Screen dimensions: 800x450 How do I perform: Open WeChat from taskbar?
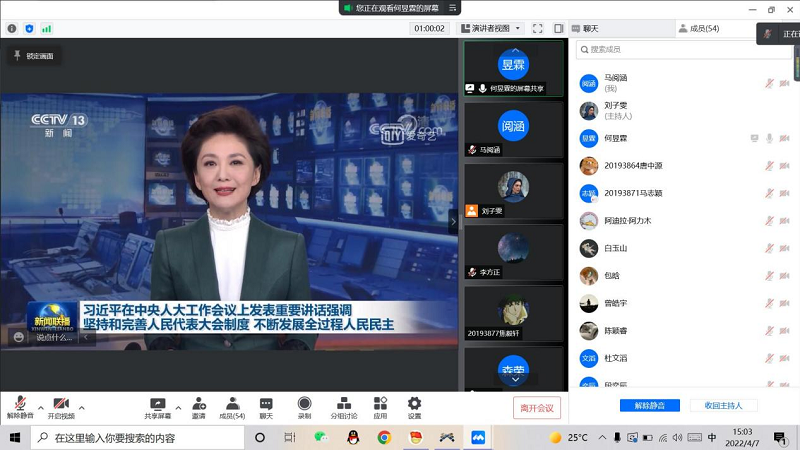[321, 437]
